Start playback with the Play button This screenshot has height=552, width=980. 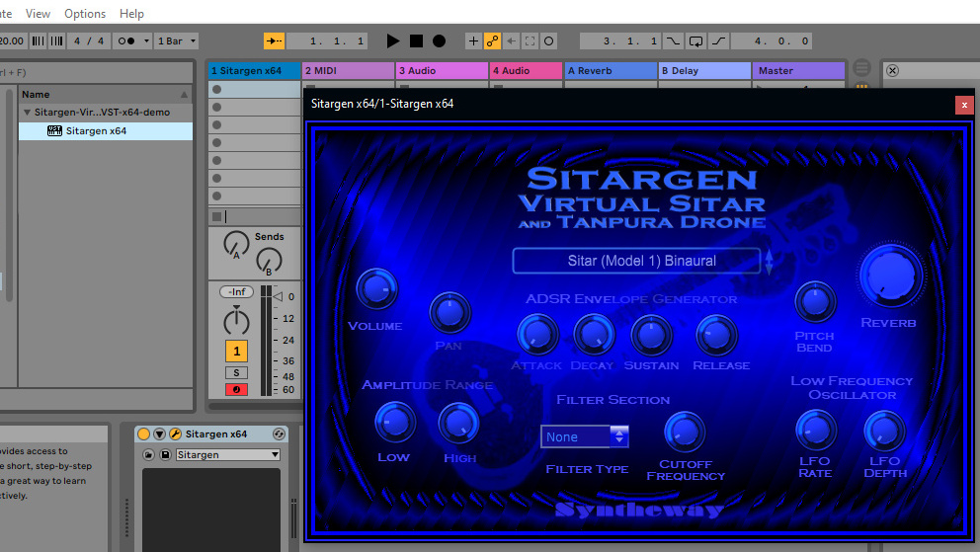coord(392,41)
